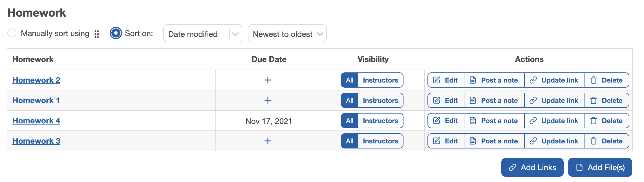Click the Nov 17, 2021 due date
Screen dimensions: 644x182
click(268, 121)
